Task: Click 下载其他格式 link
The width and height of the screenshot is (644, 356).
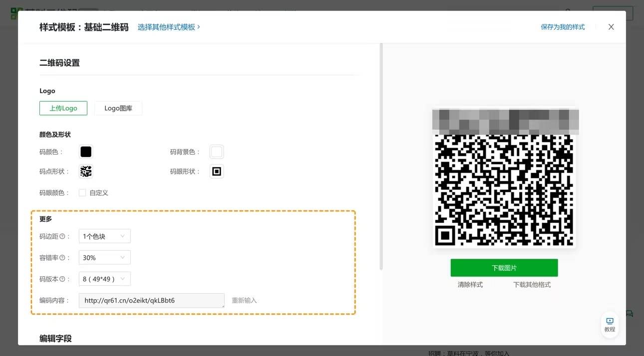Action: [x=532, y=285]
